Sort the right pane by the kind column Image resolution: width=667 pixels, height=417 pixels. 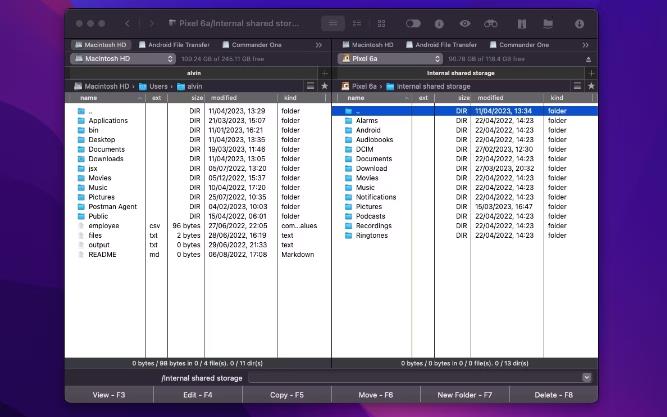(570, 98)
